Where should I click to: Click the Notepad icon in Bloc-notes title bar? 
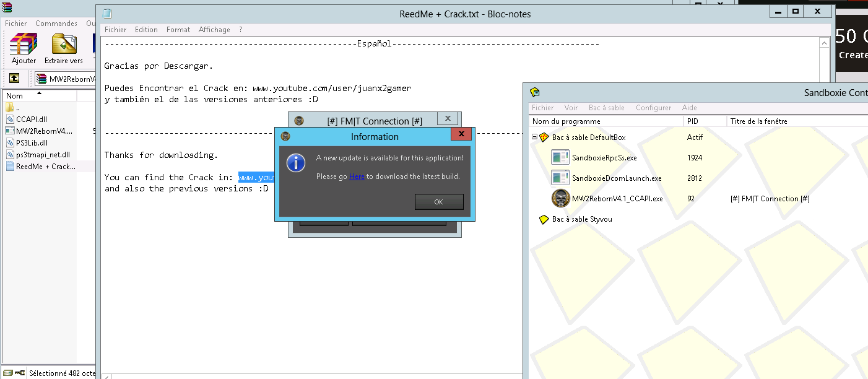click(107, 14)
